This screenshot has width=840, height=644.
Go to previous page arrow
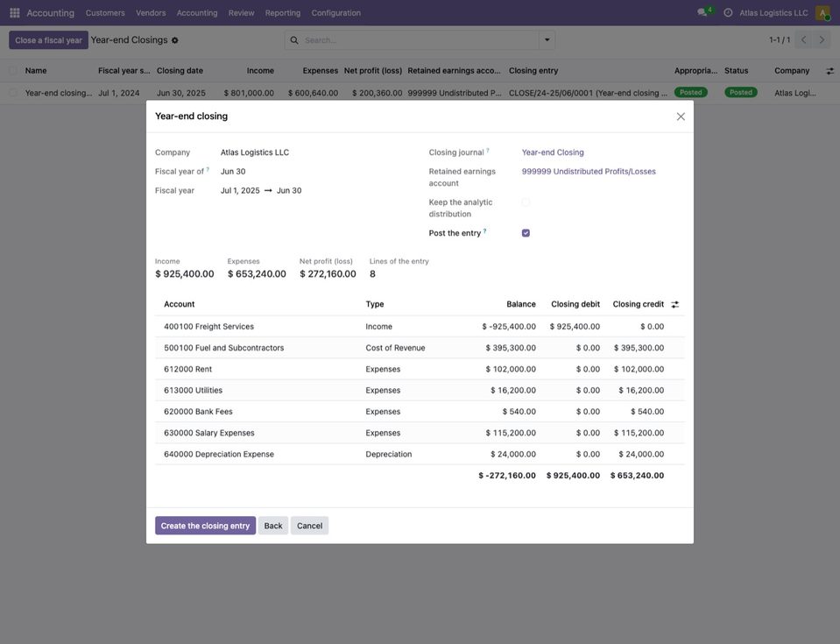tap(803, 39)
